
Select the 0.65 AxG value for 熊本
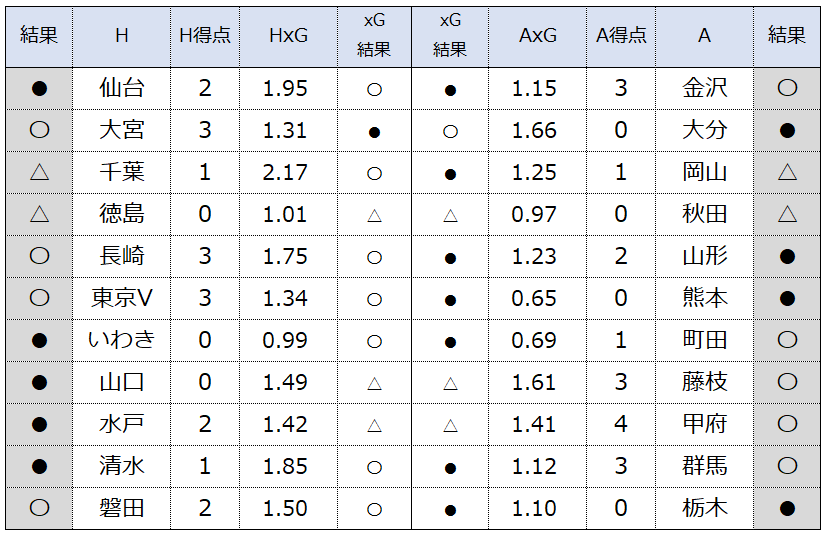[534, 298]
